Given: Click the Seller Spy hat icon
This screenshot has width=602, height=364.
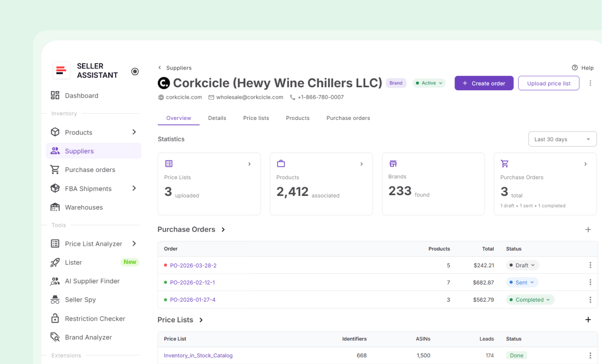Looking at the screenshot, I should pos(55,300).
